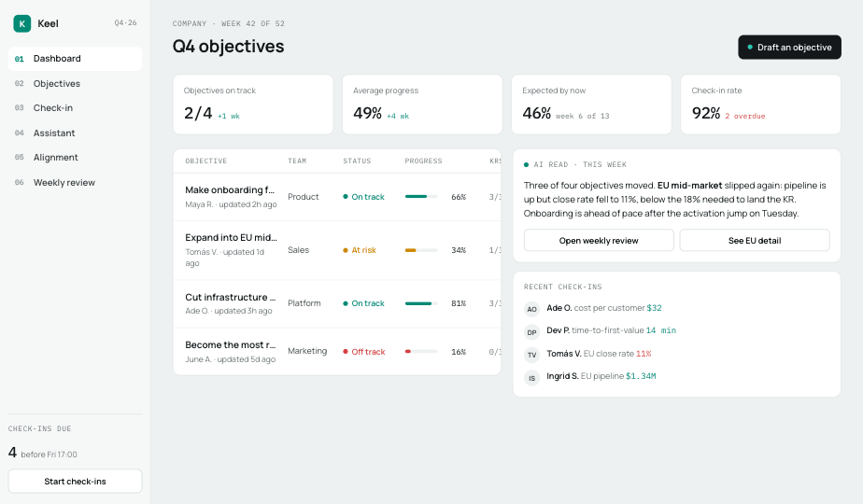Image resolution: width=863 pixels, height=504 pixels.
Task: Open the Check-in page
Action: (75, 108)
